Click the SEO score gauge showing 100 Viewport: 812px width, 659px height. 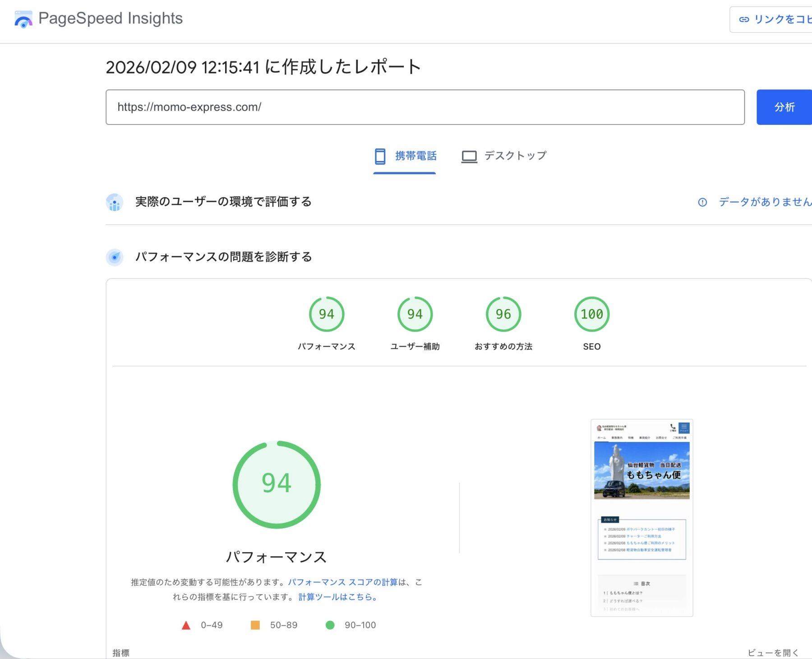tap(591, 314)
